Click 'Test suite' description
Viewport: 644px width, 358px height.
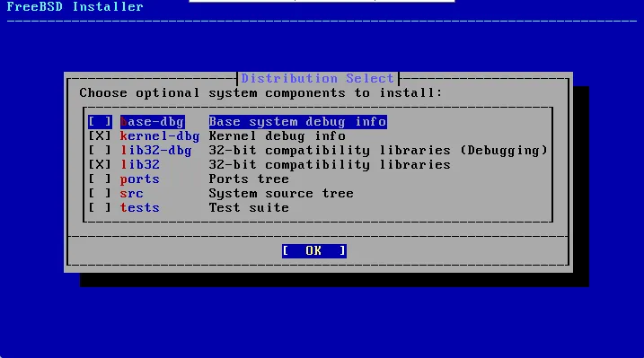point(249,208)
